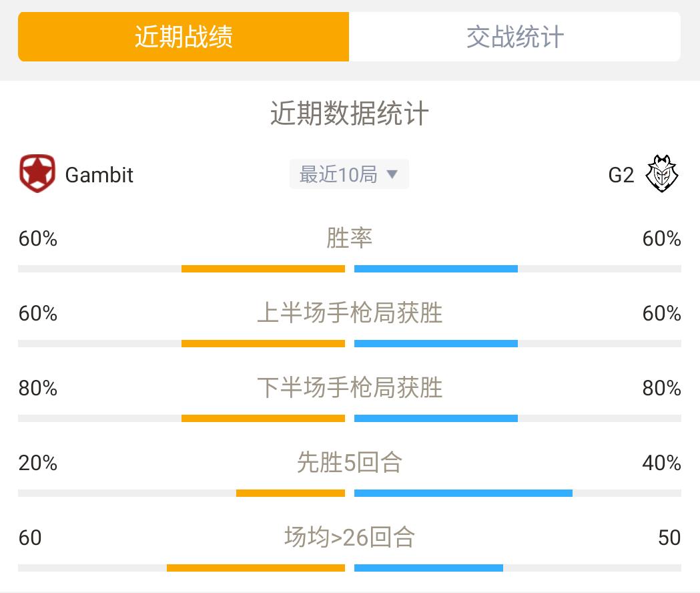The height and width of the screenshot is (593, 700).
Task: Click the 近期数据统计 heading
Action: [350, 113]
